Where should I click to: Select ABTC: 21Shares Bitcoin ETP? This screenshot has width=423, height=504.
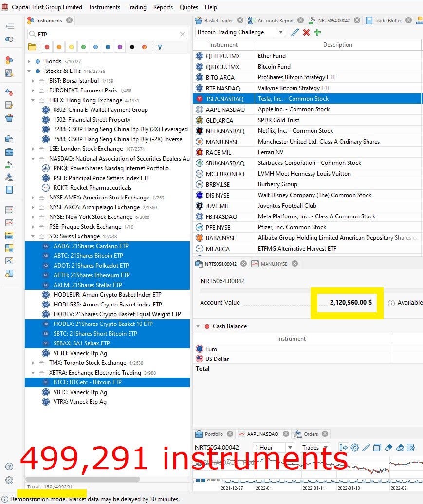(107, 256)
